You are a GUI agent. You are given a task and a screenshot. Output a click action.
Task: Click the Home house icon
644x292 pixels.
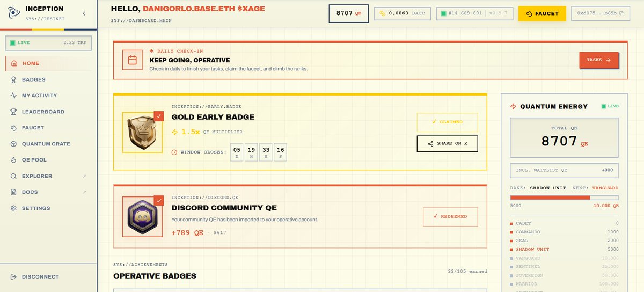tap(14, 63)
